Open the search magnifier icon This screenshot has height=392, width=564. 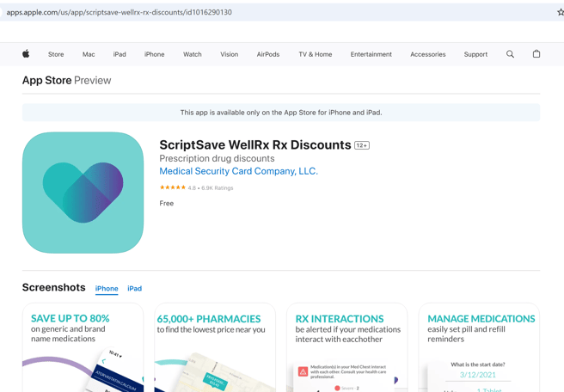pos(510,54)
